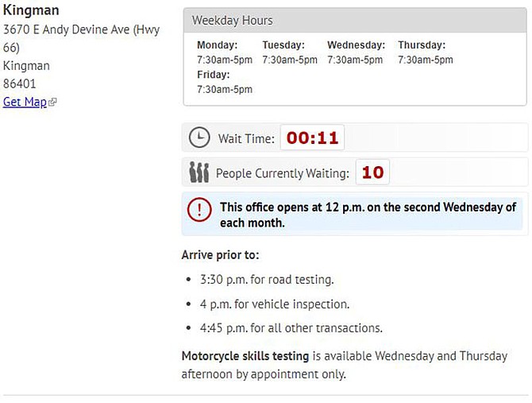Click the Motorcycle skills testing text

245,356
